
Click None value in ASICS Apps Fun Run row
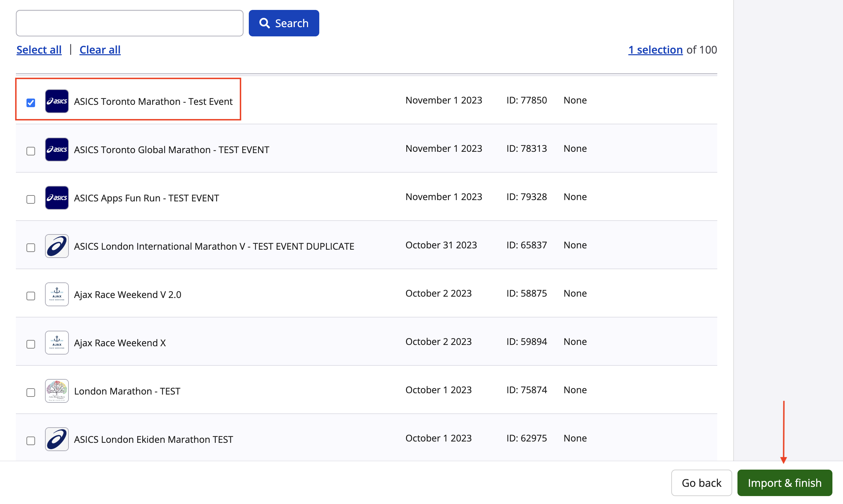tap(575, 197)
